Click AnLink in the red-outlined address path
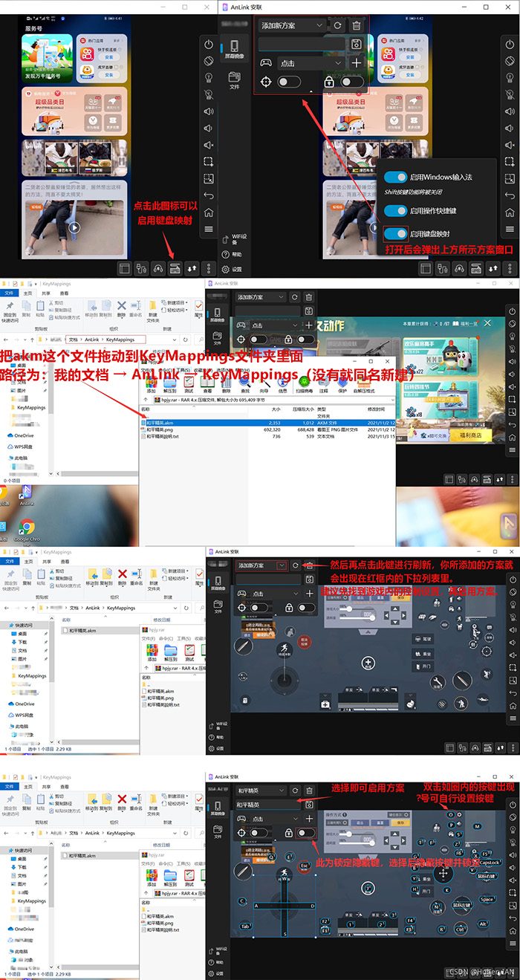Viewport: 520px width, 980px height. [91, 340]
